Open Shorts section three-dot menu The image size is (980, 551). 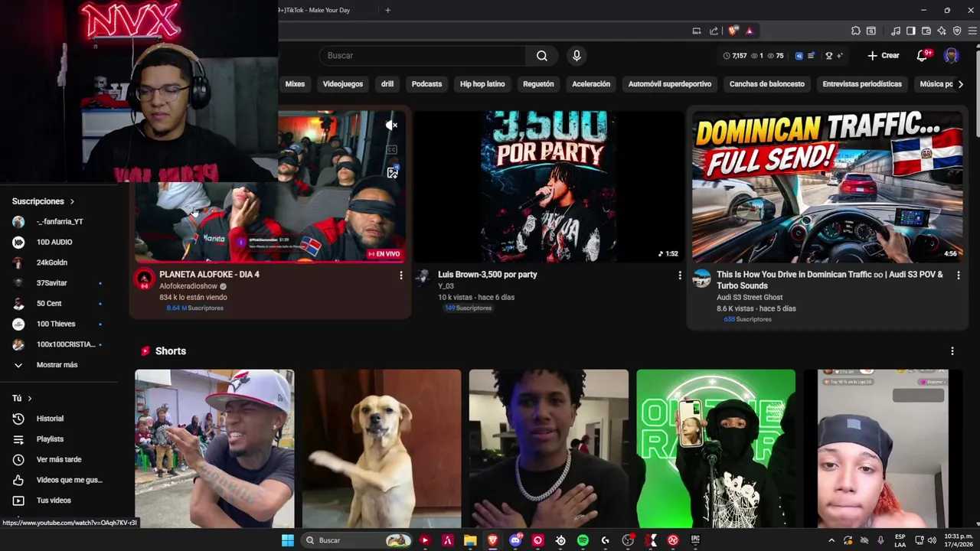[952, 351]
